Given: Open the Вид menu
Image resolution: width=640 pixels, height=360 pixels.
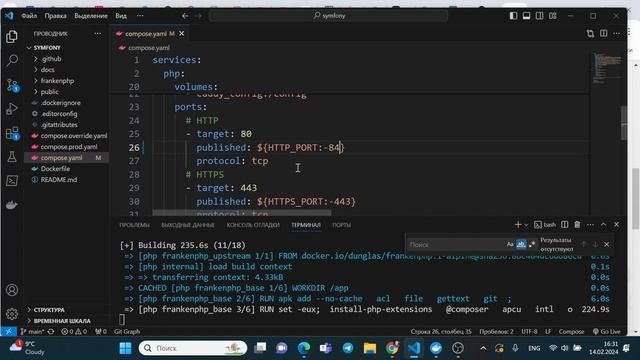Looking at the screenshot, I should (x=121, y=16).
